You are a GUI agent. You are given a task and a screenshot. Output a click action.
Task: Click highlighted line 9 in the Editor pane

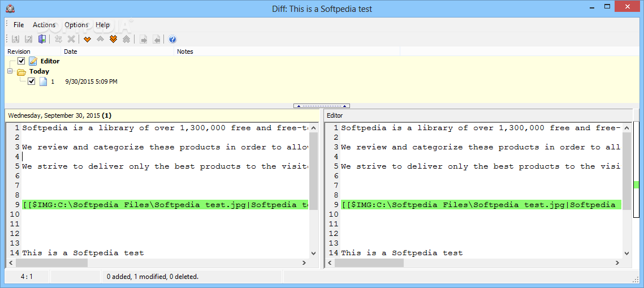[481, 205]
